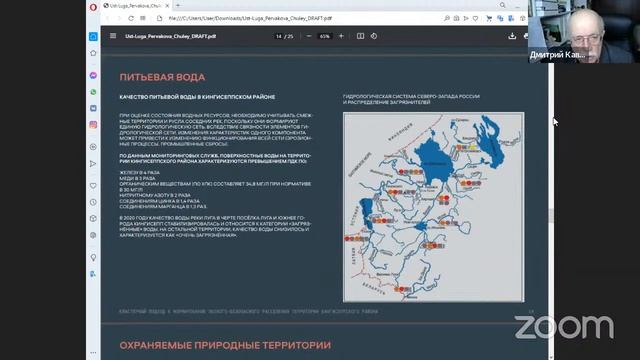Click the find-in-page icon in address bar
The image size is (640, 360).
point(447,18)
